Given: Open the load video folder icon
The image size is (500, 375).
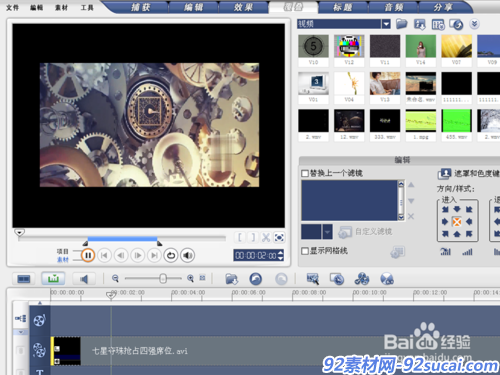Looking at the screenshot, I should click(x=401, y=24).
